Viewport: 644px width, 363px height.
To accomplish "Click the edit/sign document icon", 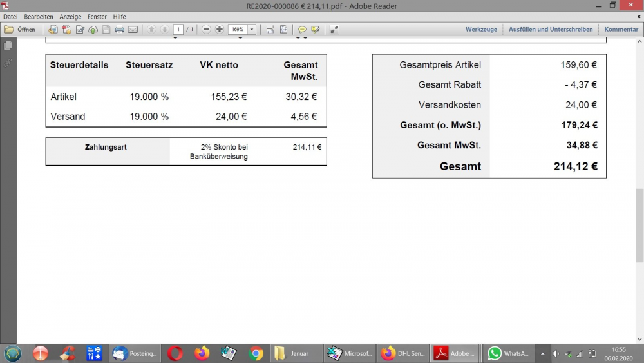I will pyautogui.click(x=80, y=29).
